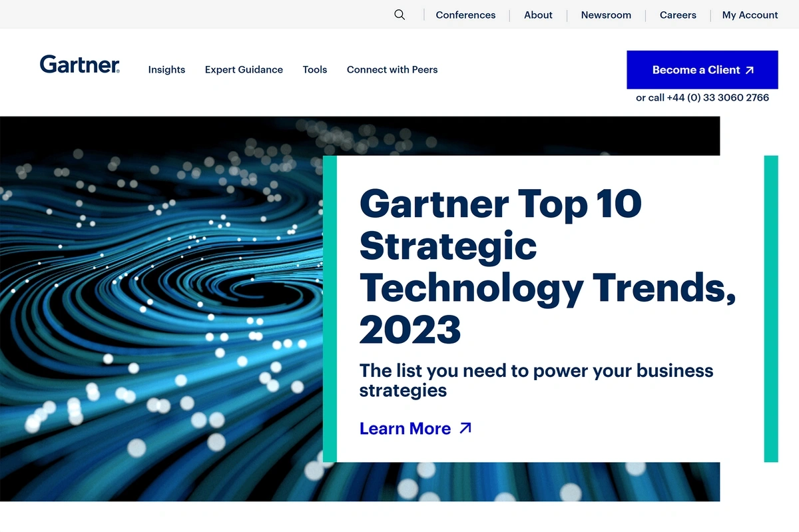The height and width of the screenshot is (532, 799).
Task: Visit the Newsroom page
Action: tap(606, 15)
